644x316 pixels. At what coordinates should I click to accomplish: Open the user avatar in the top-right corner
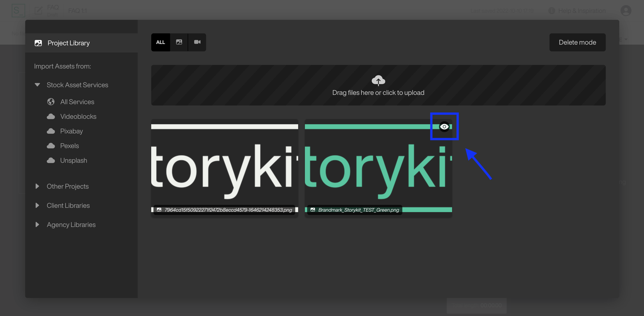pos(626,11)
